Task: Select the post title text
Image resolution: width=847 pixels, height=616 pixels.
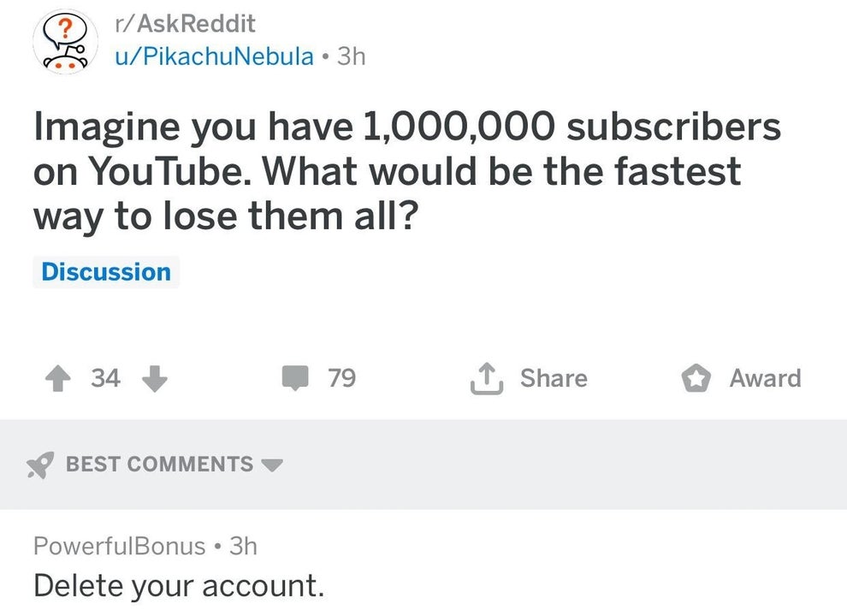Action: (407, 169)
